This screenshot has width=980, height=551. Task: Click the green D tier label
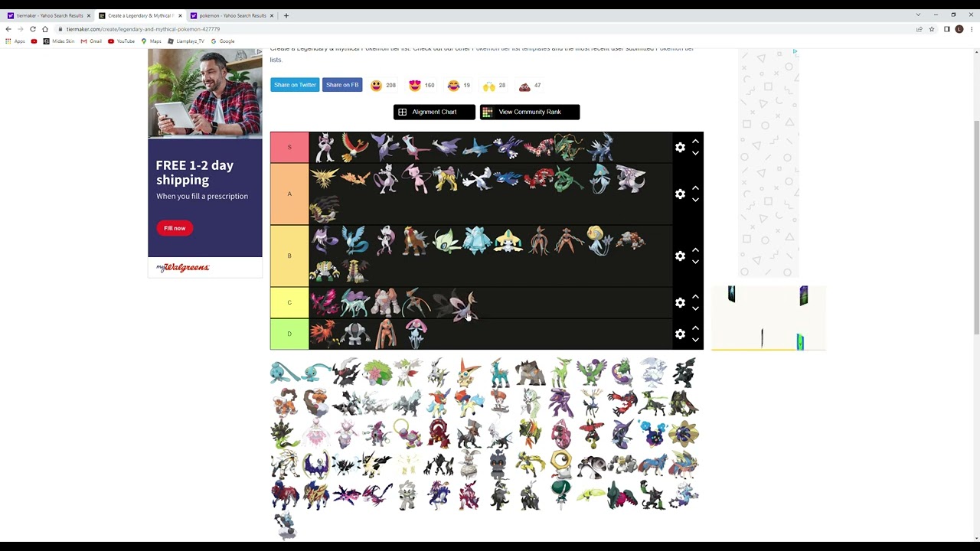[x=289, y=334]
